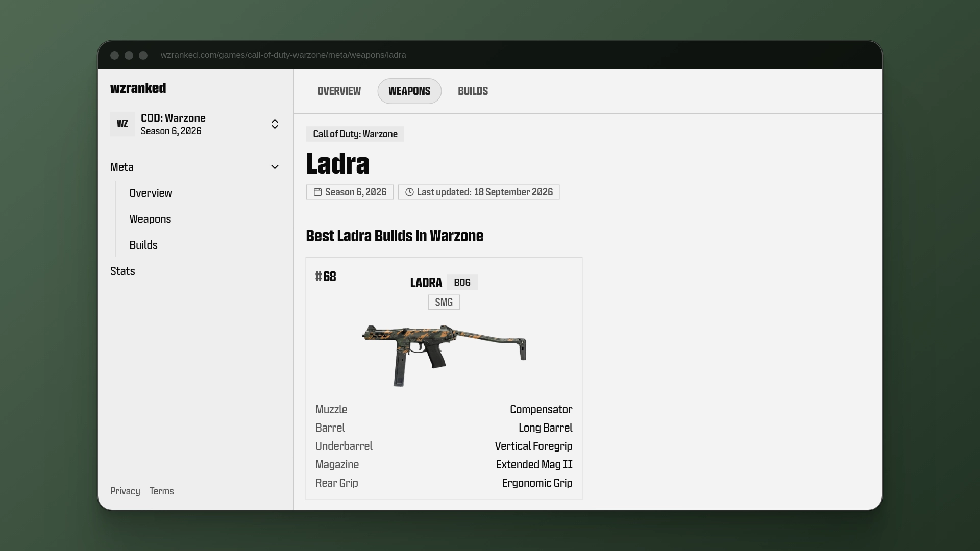Click the clock icon beside Last updated
This screenshot has height=551, width=980.
(409, 192)
